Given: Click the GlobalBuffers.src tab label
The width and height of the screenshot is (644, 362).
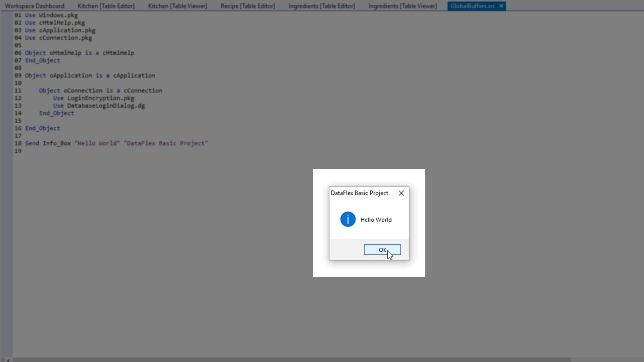Looking at the screenshot, I should click(x=473, y=6).
